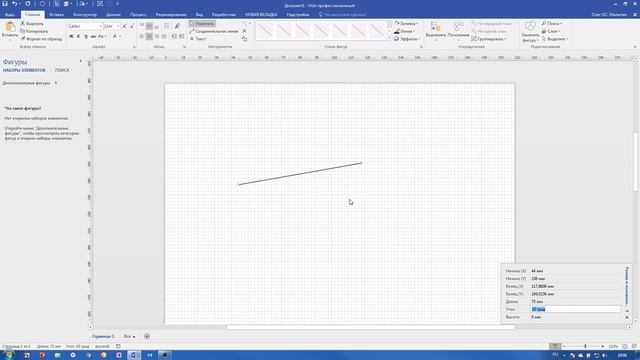
Task: Open the Calibri font name dropdown
Action: [100, 26]
